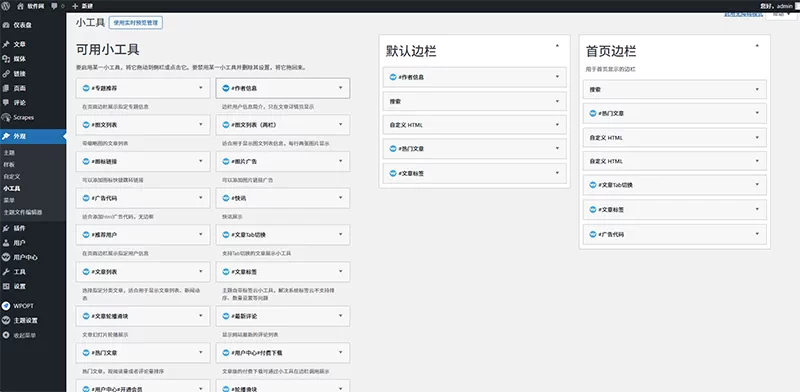Screen dimensions: 800x392
Task: Collapse the 默认边栏 panel using its arrow
Action: (557, 46)
